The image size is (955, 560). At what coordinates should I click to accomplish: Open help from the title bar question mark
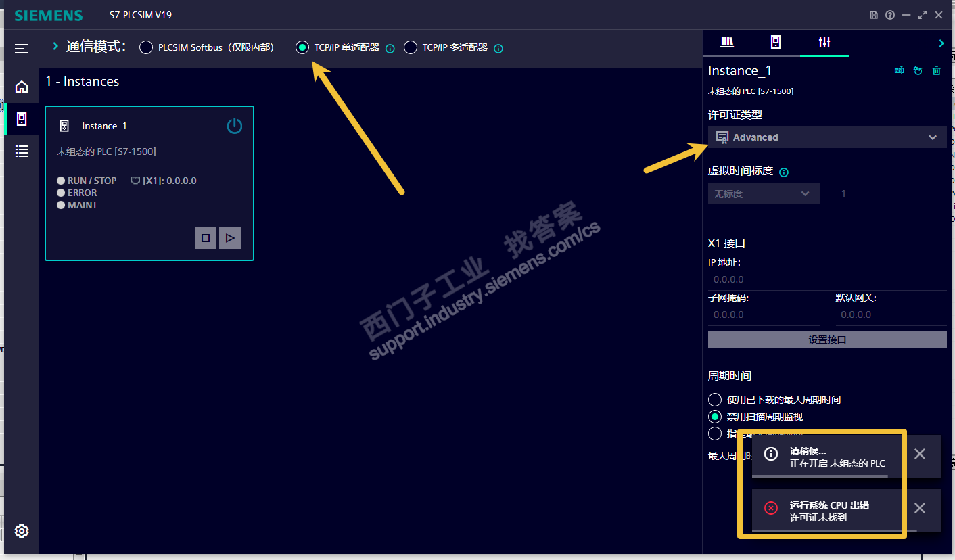[890, 15]
